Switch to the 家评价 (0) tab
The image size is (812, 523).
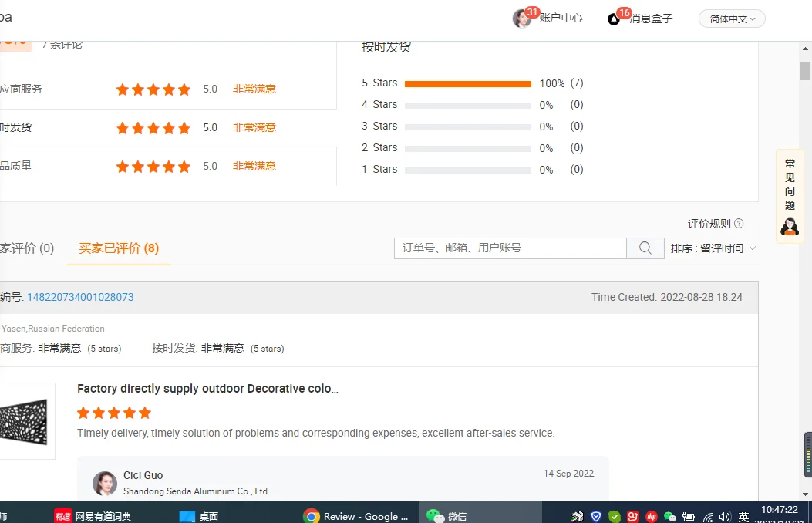tap(27, 248)
